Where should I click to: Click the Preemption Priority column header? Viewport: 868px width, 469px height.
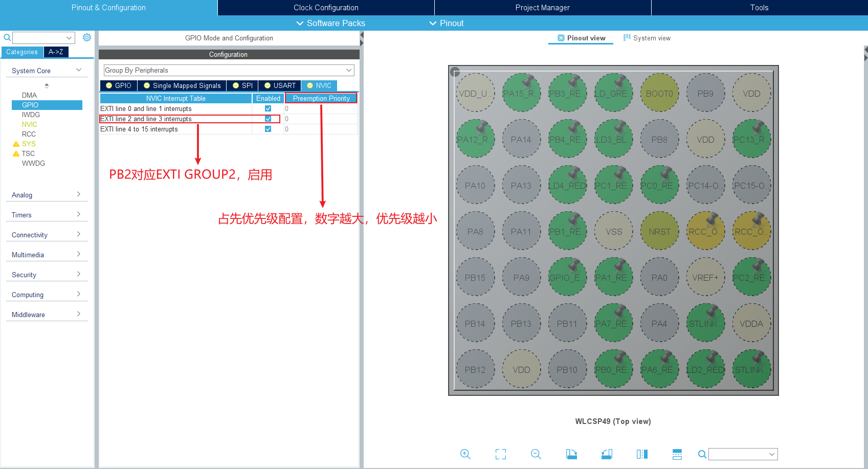321,98
